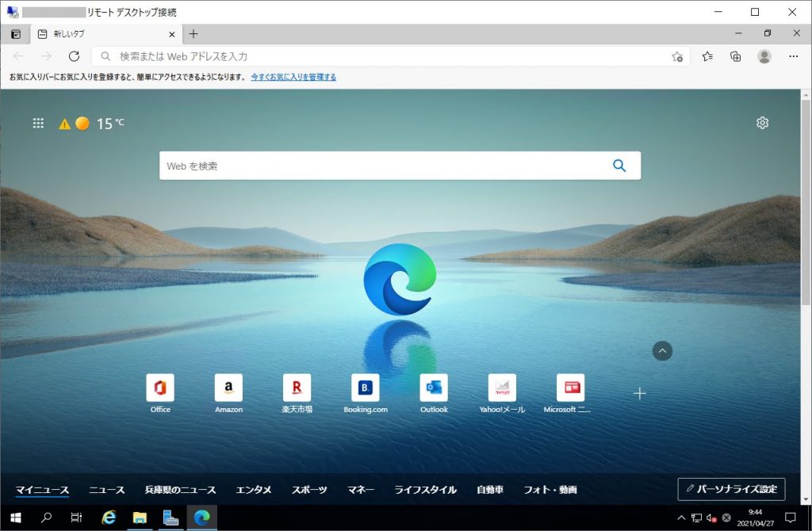This screenshot has width=812, height=531.
Task: Switch to the 兵庫県のニュース tab
Action: pos(180,490)
